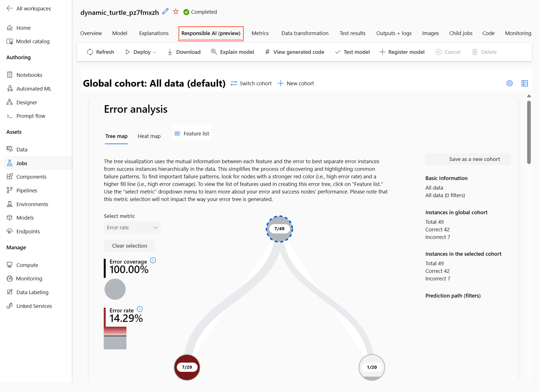Switch to Heat map tab
Screen dimensions: 540x392
click(x=149, y=136)
